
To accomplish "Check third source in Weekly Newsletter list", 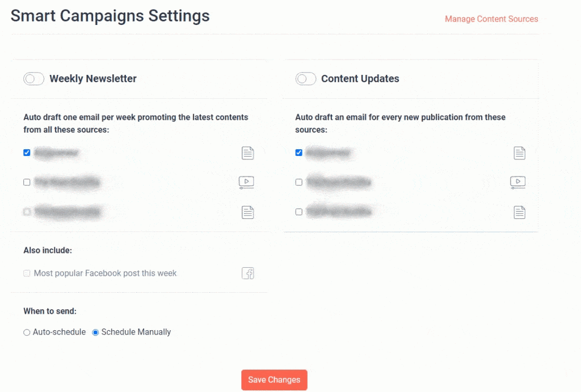I will coord(27,212).
